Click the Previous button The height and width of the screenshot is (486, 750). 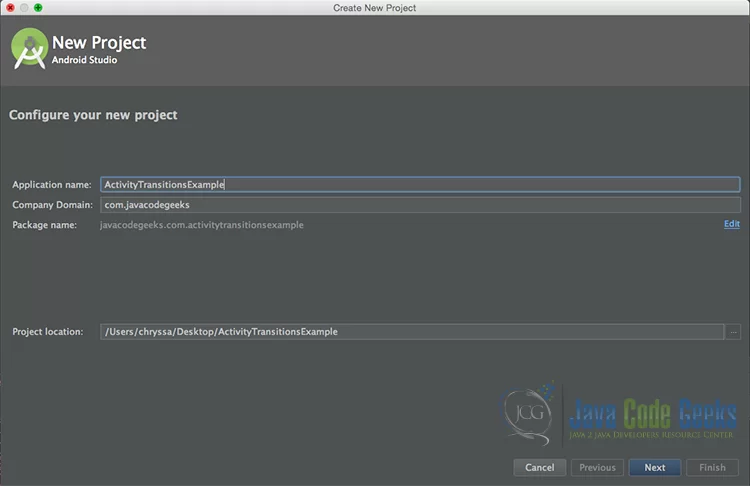597,467
